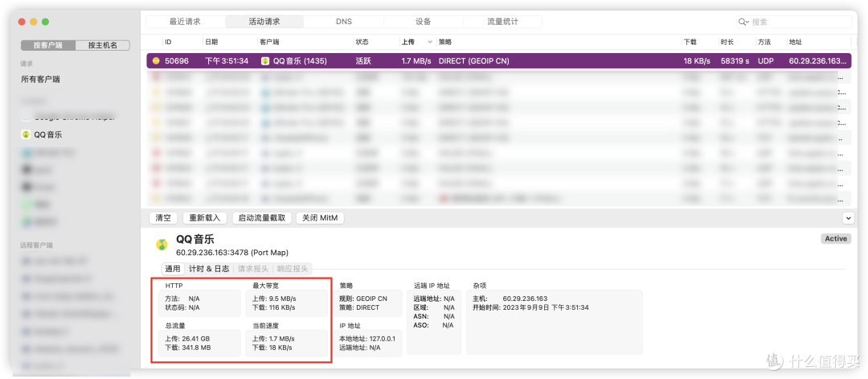
Task: Click the large QQ音乐 icon in the detail panel
Action: coord(162,245)
